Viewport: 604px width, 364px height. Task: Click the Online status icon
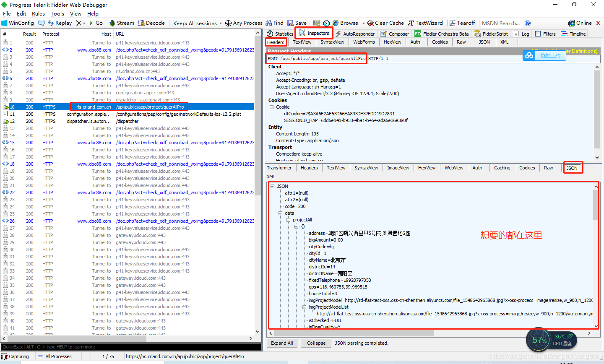coord(571,23)
